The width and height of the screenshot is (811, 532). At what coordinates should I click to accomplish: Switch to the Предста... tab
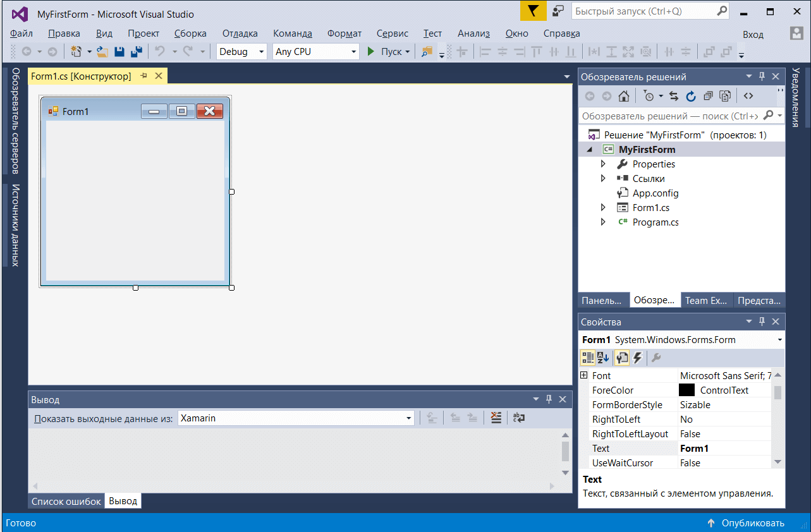(759, 300)
